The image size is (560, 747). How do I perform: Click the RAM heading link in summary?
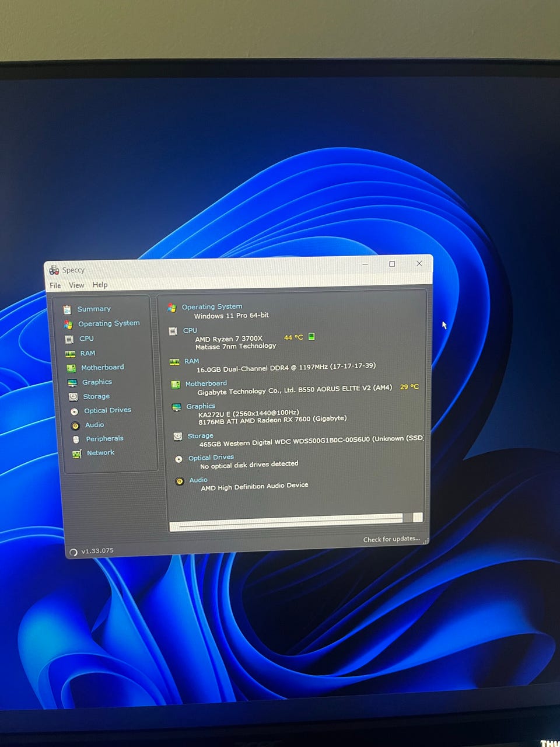coord(192,361)
